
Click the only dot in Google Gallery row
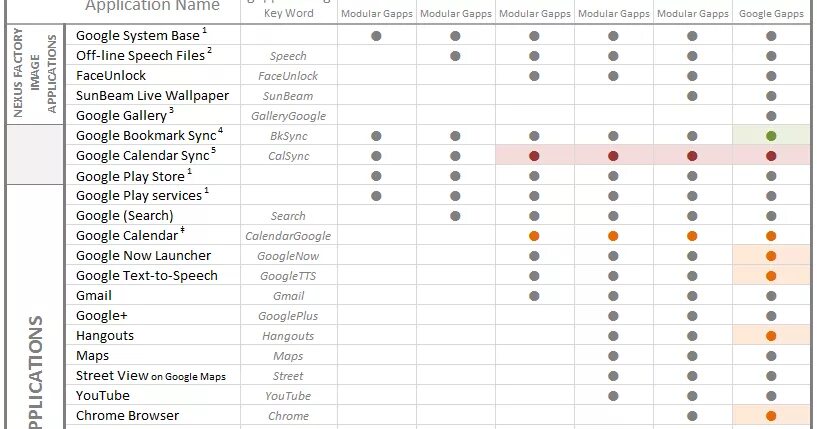point(771,116)
